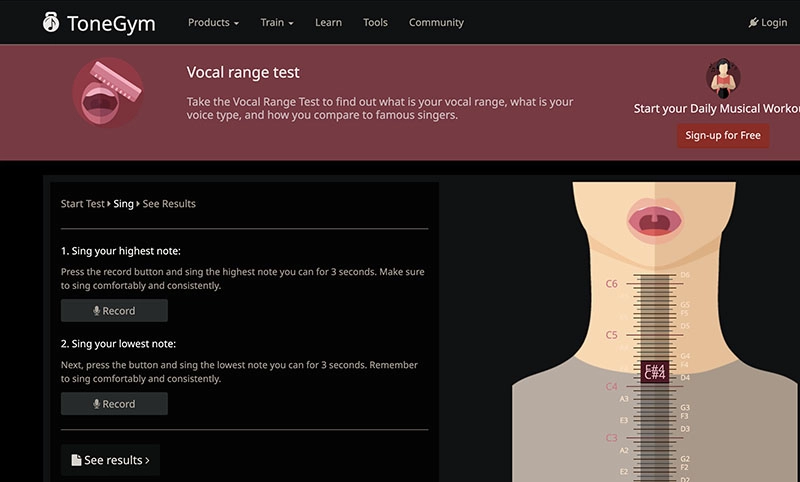This screenshot has width=800, height=482.
Task: Click the Sign-up for Free button
Action: [722, 135]
